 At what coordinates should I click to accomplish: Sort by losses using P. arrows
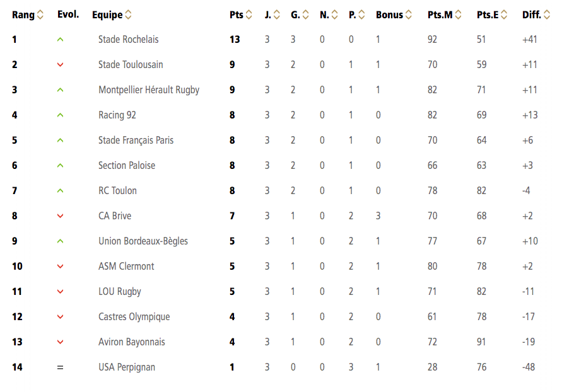tap(361, 14)
